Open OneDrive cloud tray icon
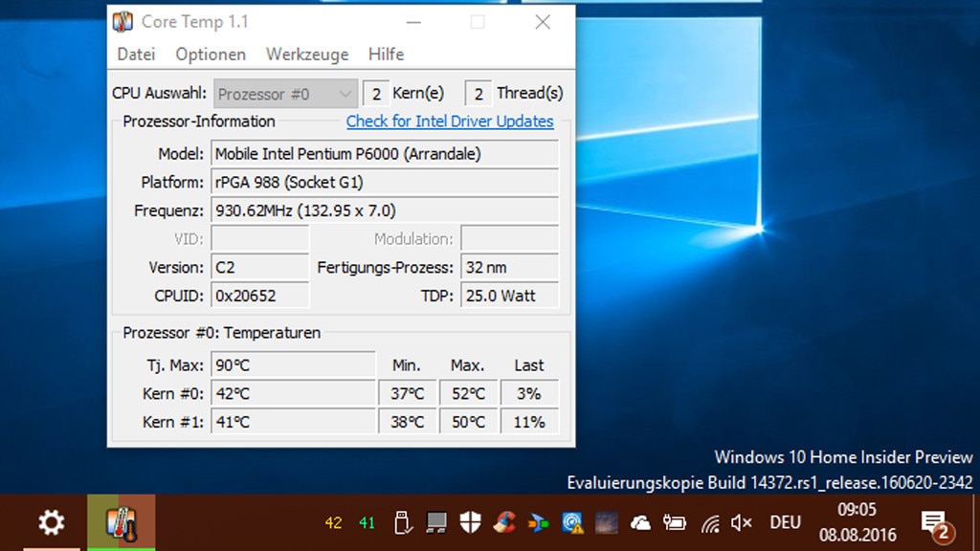 640,523
